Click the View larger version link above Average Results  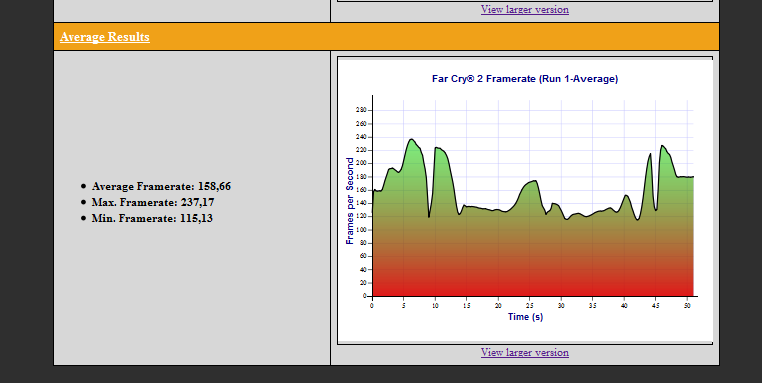click(524, 9)
